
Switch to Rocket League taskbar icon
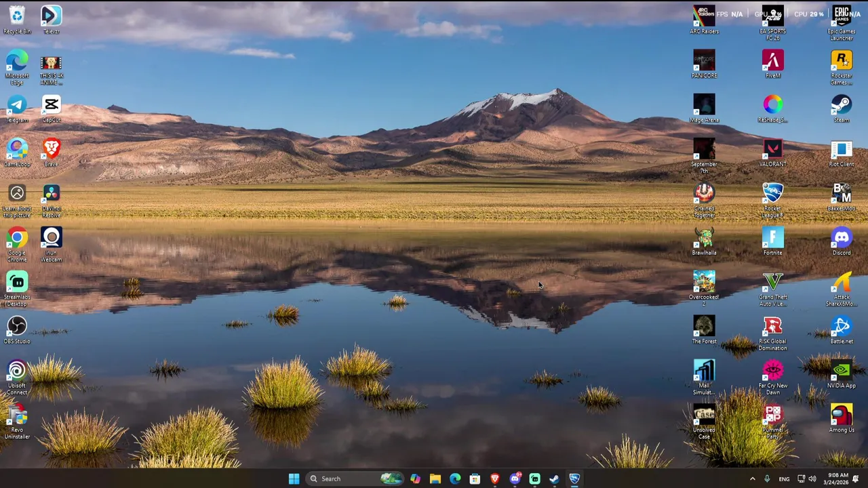click(574, 479)
